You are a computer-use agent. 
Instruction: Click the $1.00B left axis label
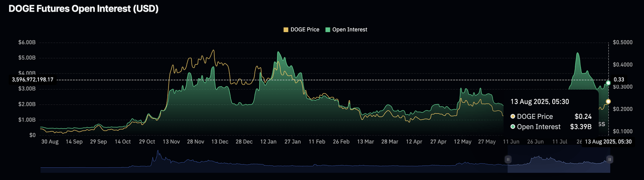27,120
